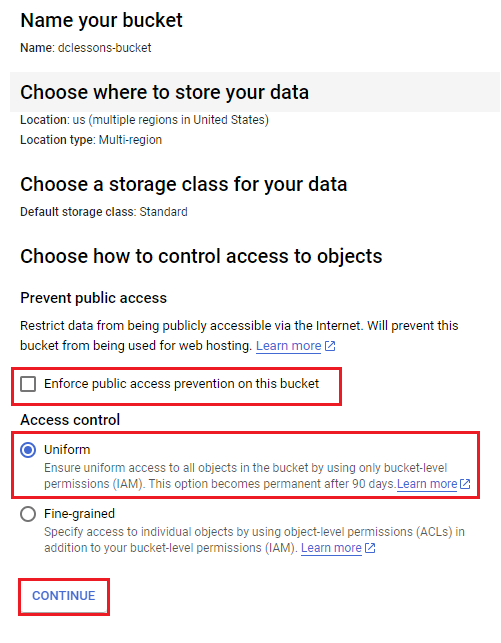501x643 pixels.
Task: Open external link icon beside Uniform Learn more
Action: pos(465,484)
